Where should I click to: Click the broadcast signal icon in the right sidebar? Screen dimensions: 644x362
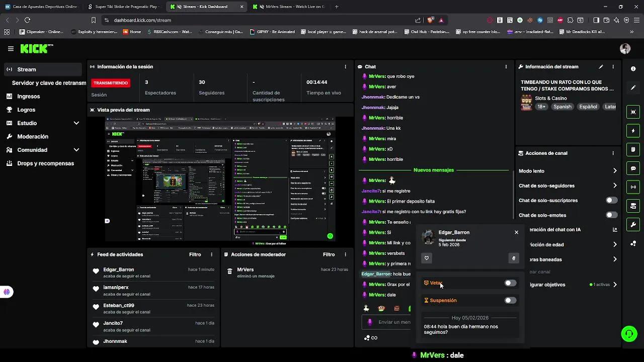pyautogui.click(x=633, y=187)
